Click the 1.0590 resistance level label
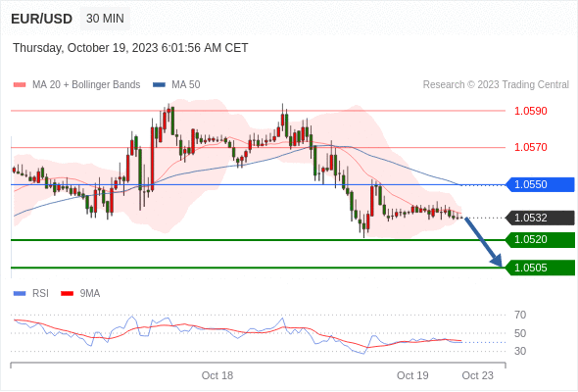 [x=530, y=111]
